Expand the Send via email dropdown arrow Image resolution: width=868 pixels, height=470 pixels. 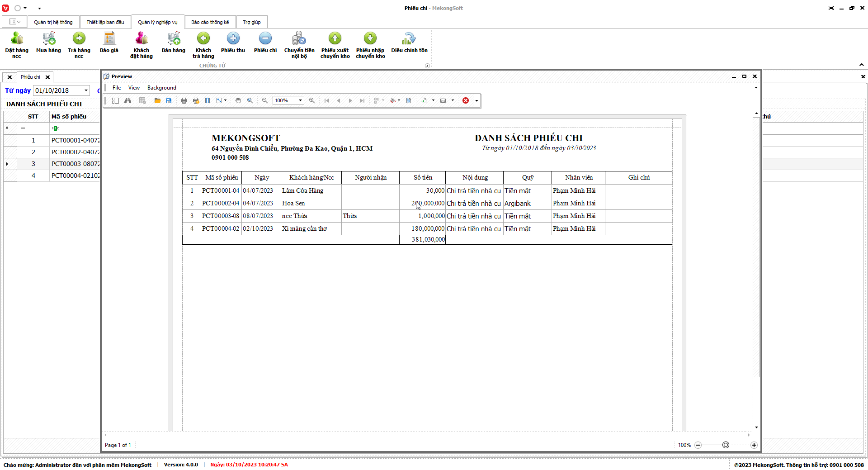click(453, 101)
